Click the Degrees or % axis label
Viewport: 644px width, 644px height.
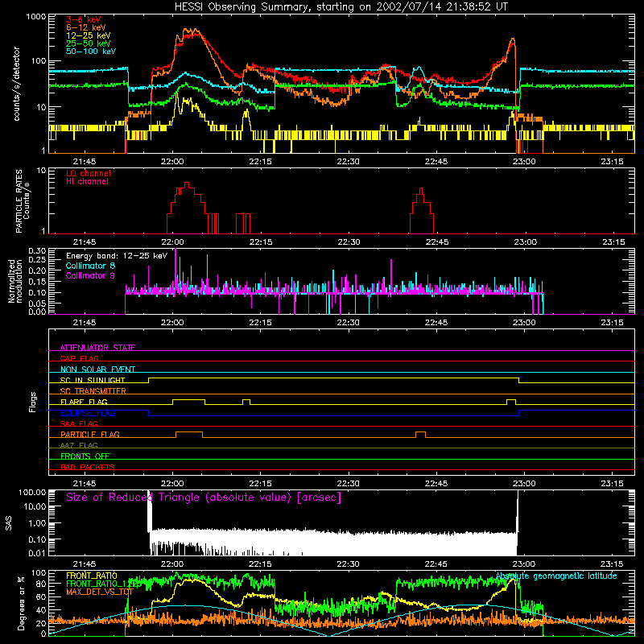[21, 603]
